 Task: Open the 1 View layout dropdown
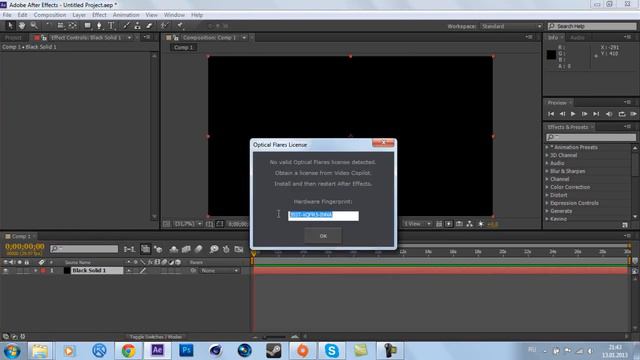click(418, 224)
